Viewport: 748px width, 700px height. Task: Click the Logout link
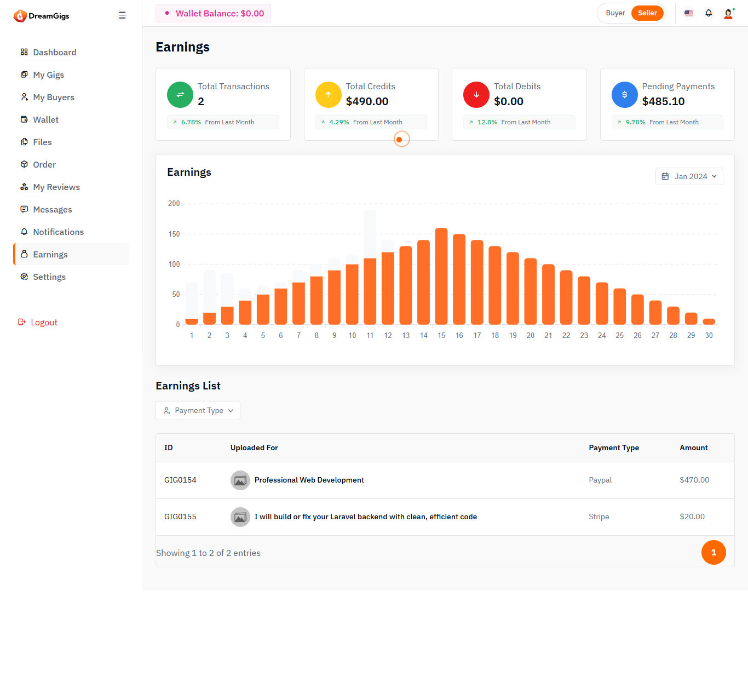click(44, 323)
